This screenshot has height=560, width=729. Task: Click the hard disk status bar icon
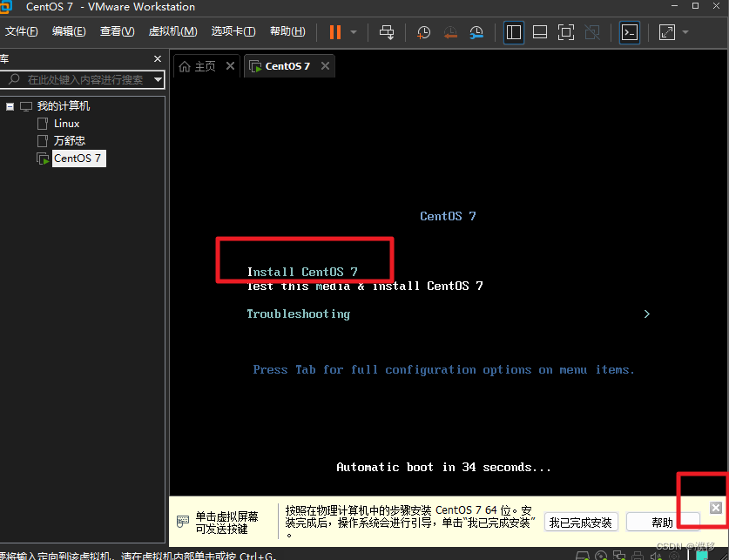(583, 556)
